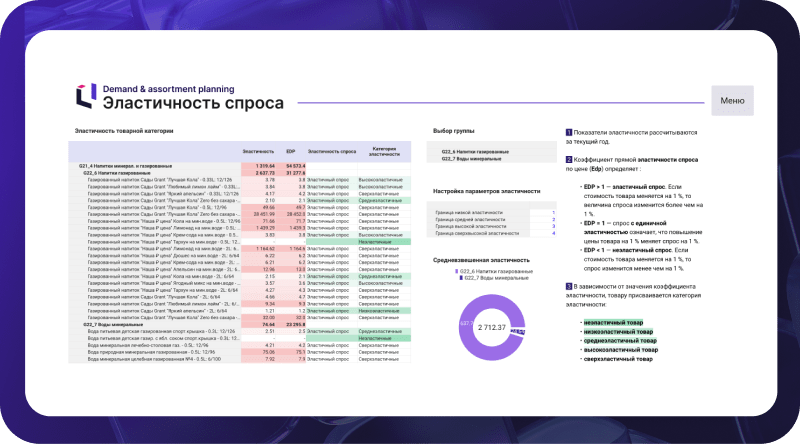Click highlighted label неэластичный товар
800x444 pixels.
(613, 323)
